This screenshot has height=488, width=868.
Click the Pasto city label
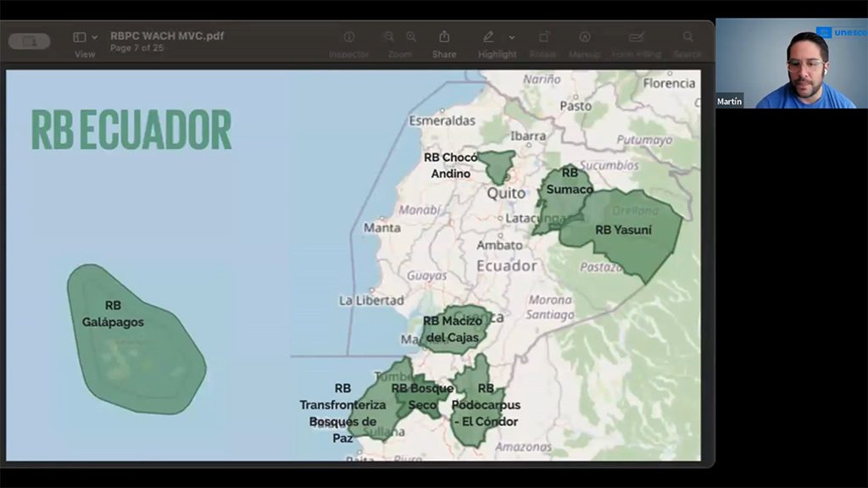point(576,106)
